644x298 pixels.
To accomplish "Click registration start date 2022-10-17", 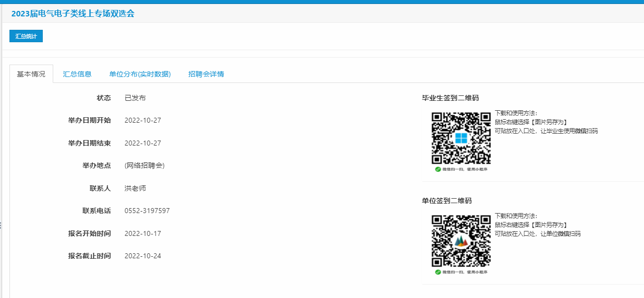I will click(x=143, y=233).
